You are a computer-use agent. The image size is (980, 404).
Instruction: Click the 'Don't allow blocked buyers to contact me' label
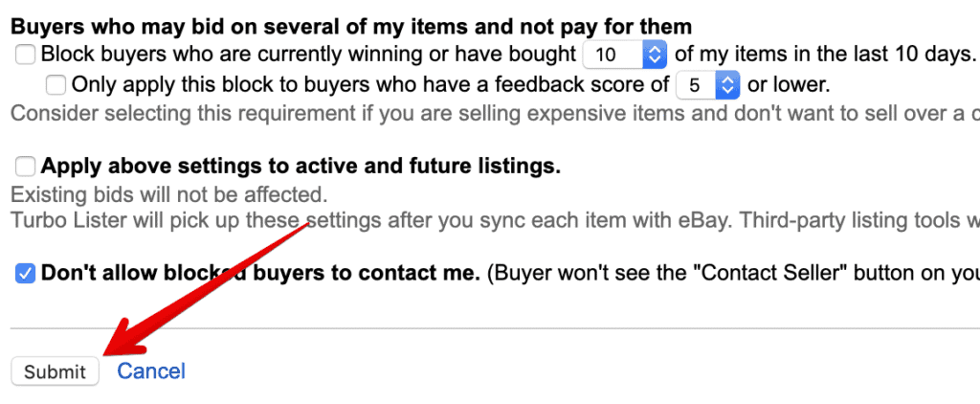coord(260,274)
